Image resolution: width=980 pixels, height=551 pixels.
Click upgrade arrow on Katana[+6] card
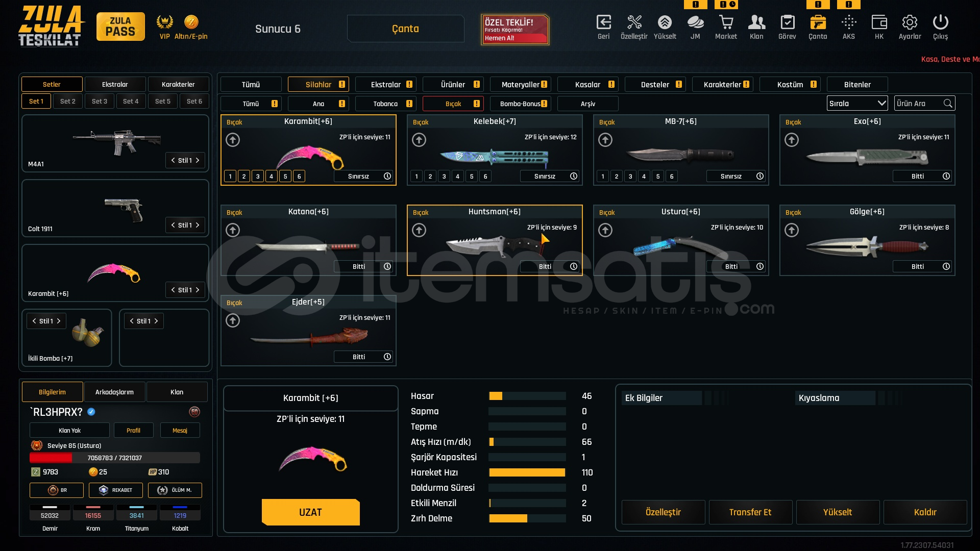pyautogui.click(x=233, y=230)
